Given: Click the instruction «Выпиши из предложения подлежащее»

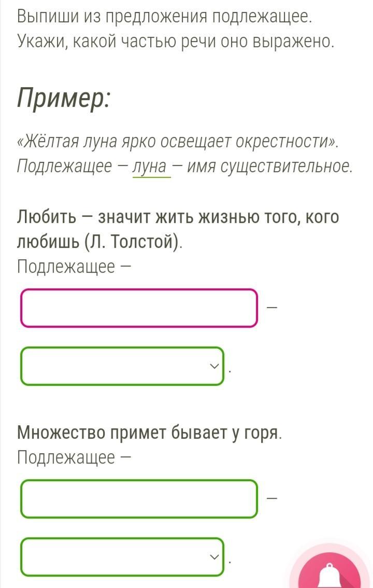Looking at the screenshot, I should [165, 17].
